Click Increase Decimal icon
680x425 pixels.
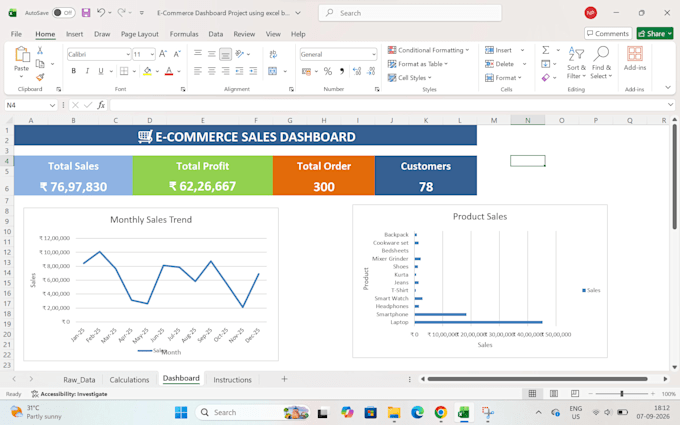click(357, 71)
